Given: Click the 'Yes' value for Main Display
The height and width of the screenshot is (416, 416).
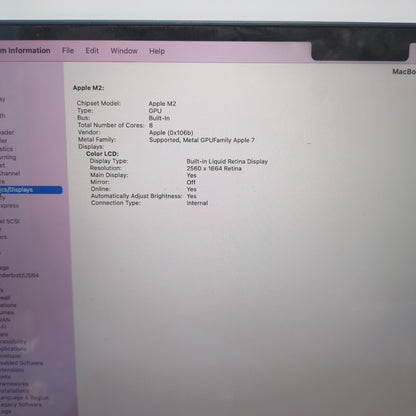Looking at the screenshot, I should tap(192, 175).
